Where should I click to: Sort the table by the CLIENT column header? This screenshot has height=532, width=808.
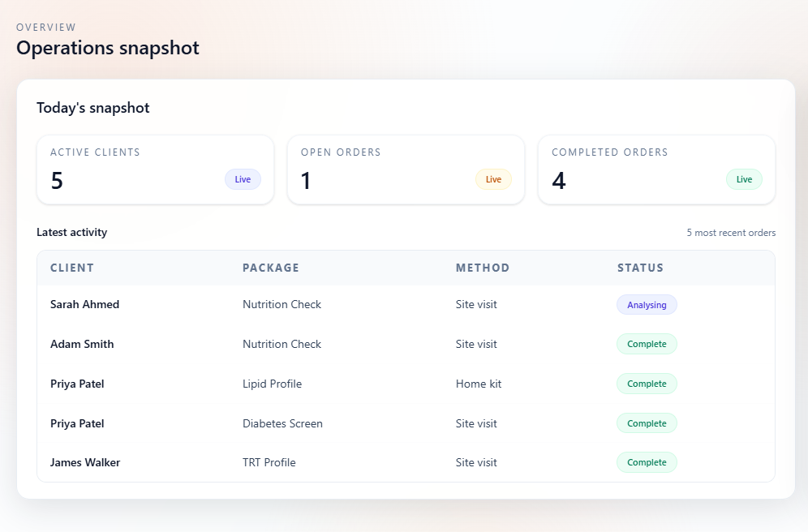[72, 268]
